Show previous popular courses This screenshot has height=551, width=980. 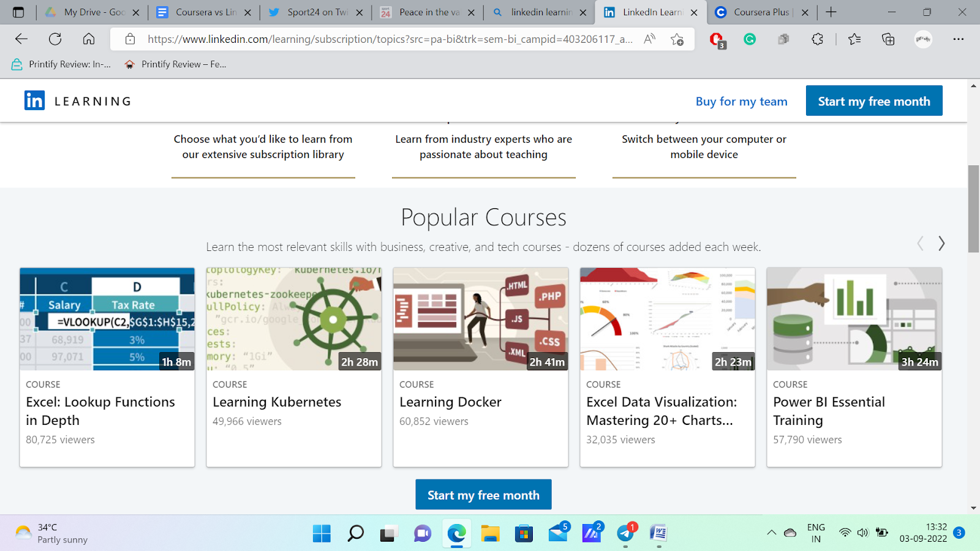click(x=920, y=243)
